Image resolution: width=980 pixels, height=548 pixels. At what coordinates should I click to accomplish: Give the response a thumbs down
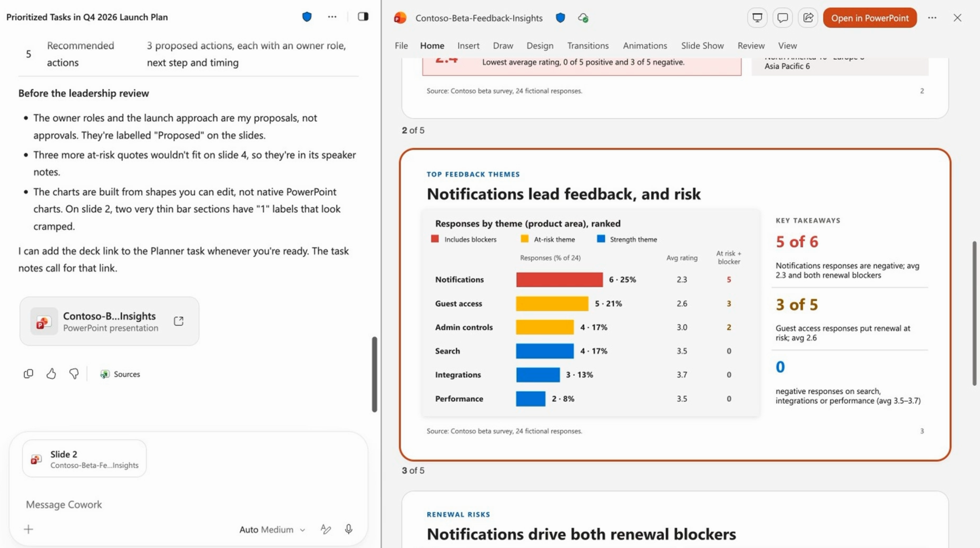(x=74, y=374)
